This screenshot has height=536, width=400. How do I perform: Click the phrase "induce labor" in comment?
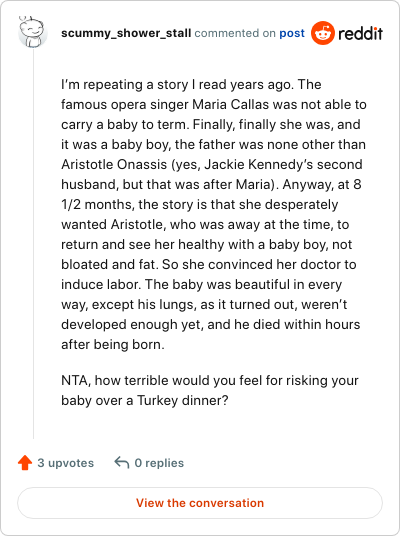click(x=100, y=284)
